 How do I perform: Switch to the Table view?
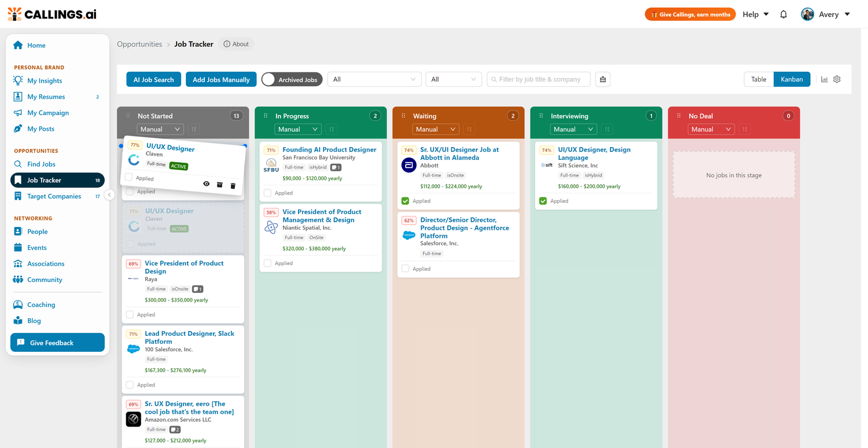759,79
